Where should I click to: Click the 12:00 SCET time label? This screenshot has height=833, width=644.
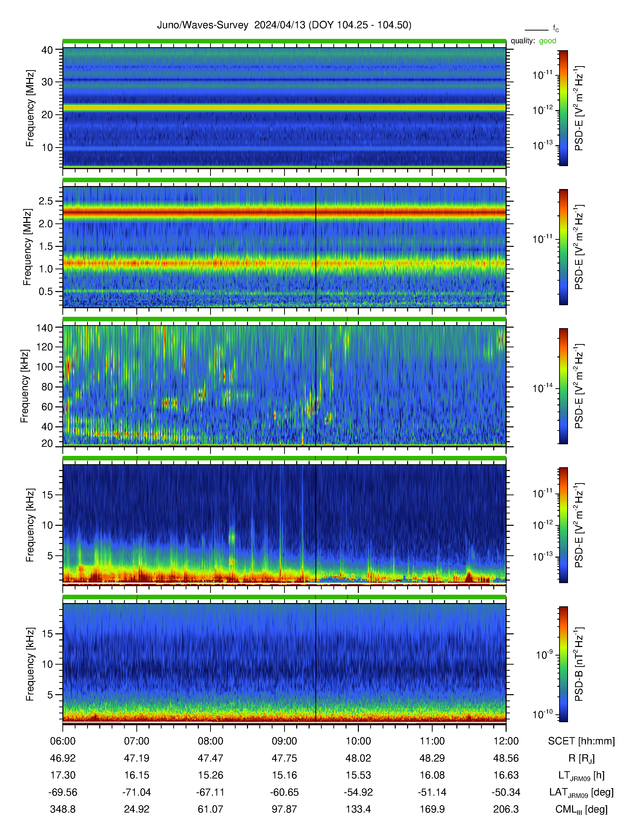pos(506,741)
